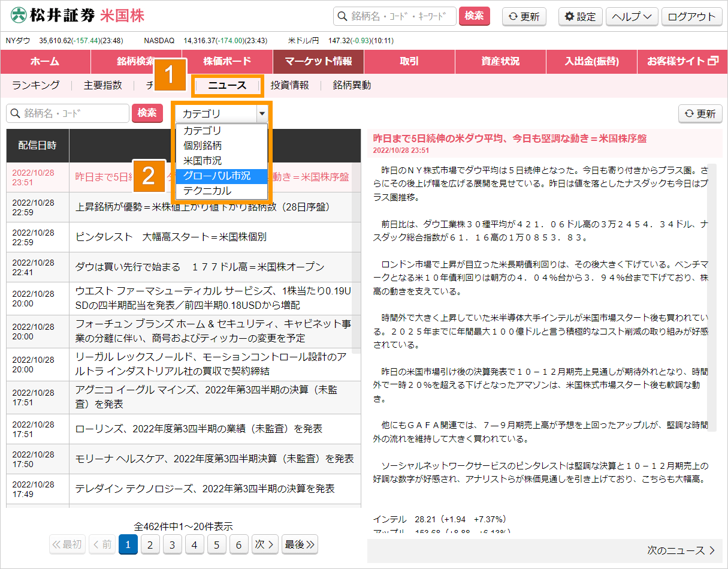
Task: Click the article headline 昨日まで5日続伸の米ダウ平均
Action: click(x=510, y=138)
